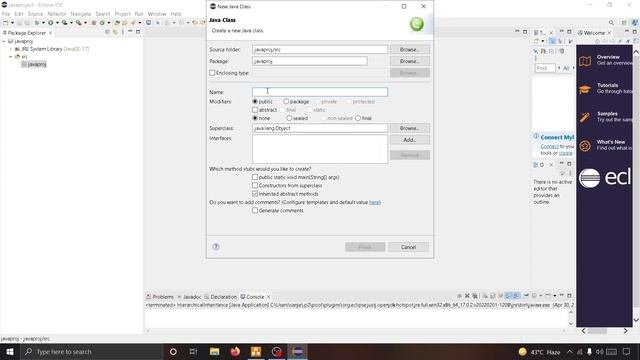Enable the Generate comments checkbox
The height and width of the screenshot is (360, 640).
pos(255,211)
